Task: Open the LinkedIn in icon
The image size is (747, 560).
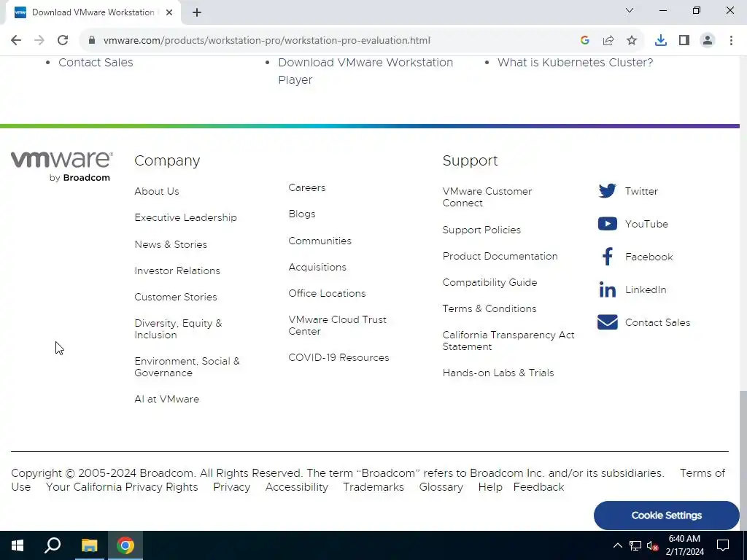Action: [x=607, y=289]
